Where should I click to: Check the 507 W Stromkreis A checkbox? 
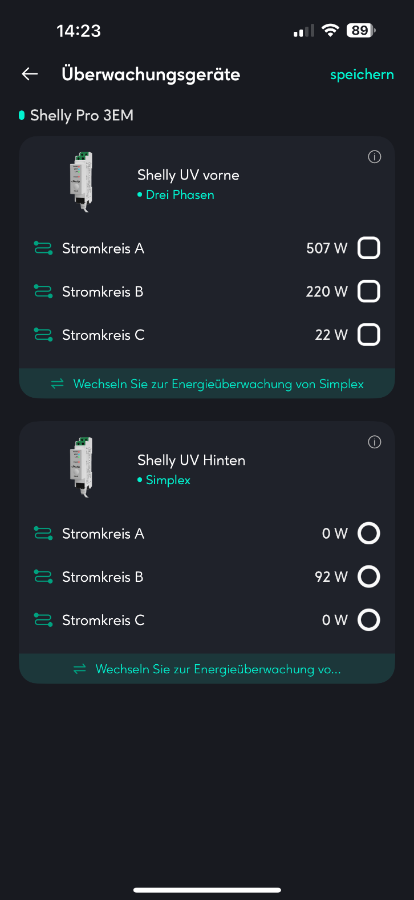pos(369,249)
